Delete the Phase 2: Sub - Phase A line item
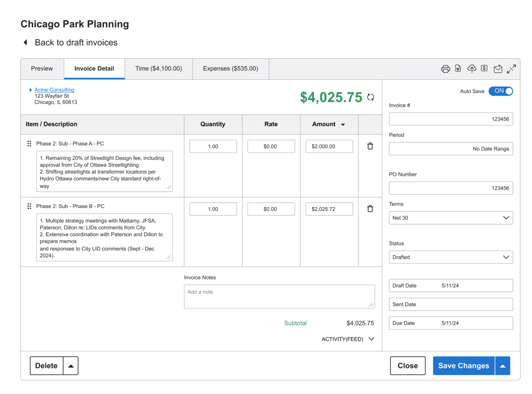The width and height of the screenshot is (532, 394). 370,146
